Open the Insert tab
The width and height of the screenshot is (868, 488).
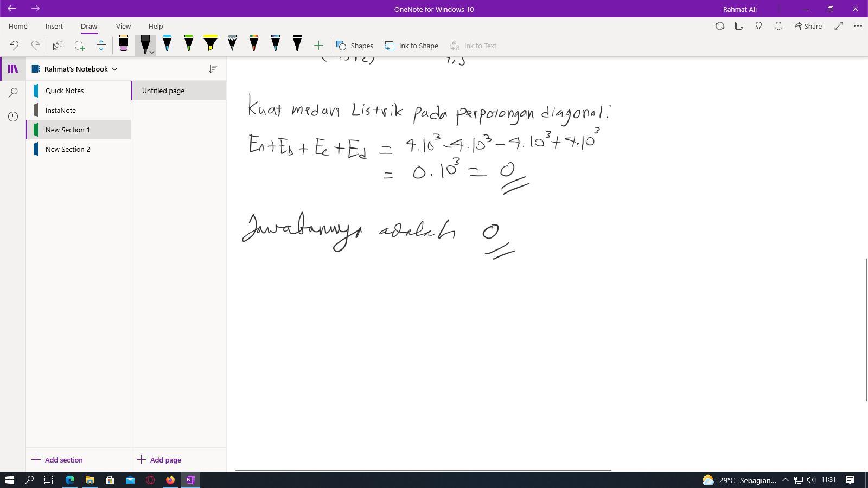click(54, 26)
